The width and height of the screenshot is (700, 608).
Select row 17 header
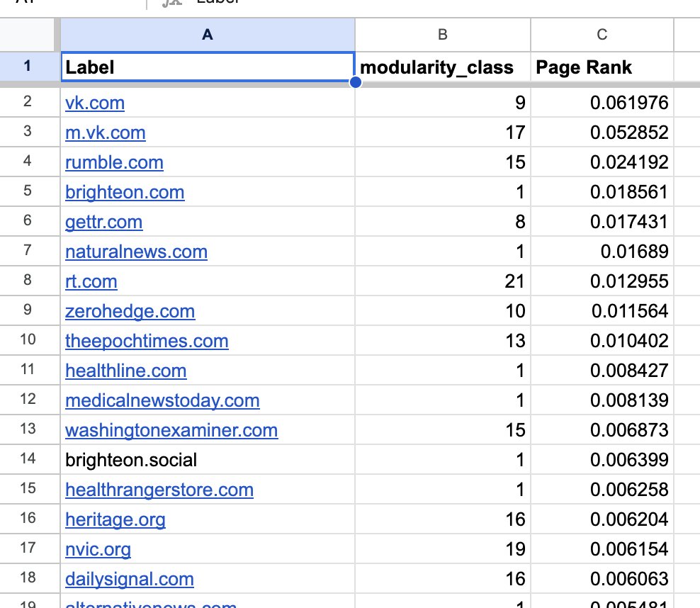click(x=27, y=548)
